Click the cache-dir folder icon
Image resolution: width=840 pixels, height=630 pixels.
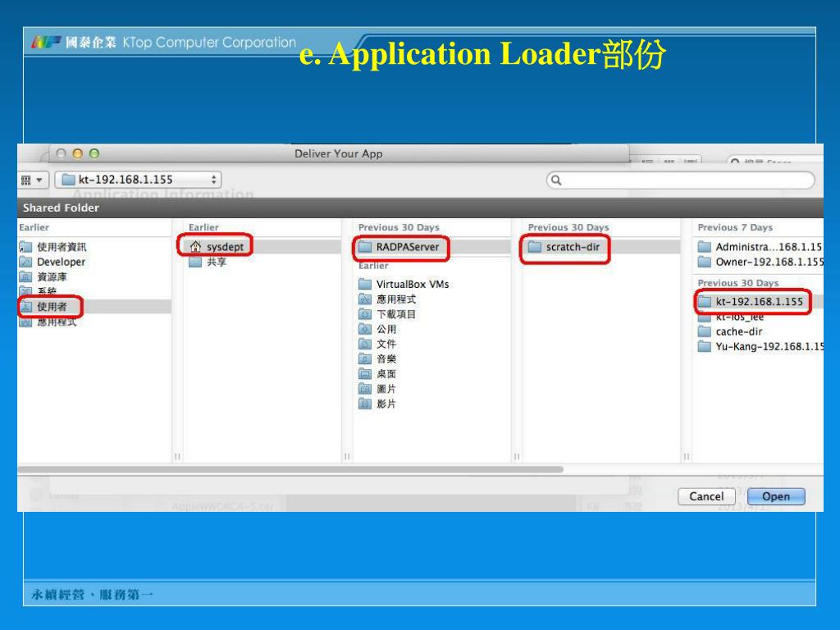tap(705, 331)
